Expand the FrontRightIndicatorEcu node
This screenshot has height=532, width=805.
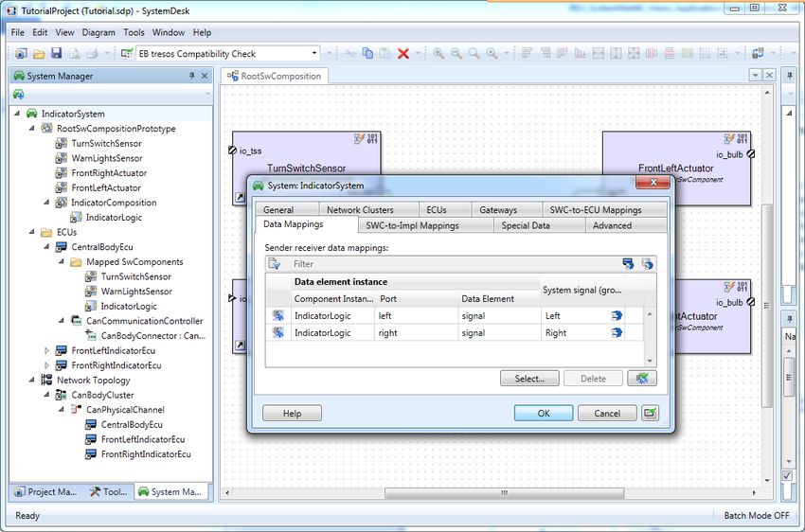tap(46, 365)
